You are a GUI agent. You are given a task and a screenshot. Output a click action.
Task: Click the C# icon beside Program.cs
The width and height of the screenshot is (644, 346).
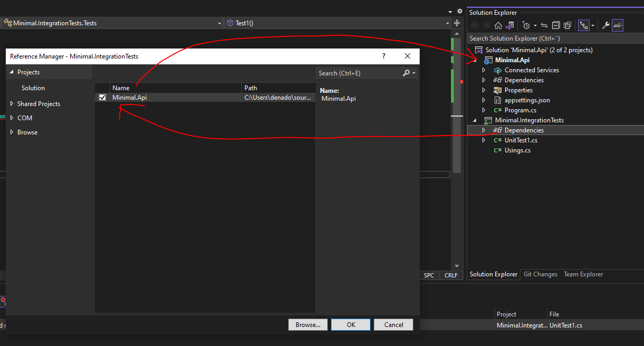click(x=497, y=110)
